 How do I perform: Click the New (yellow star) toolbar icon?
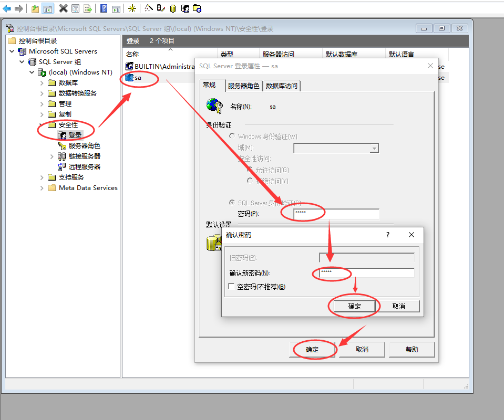(132, 8)
